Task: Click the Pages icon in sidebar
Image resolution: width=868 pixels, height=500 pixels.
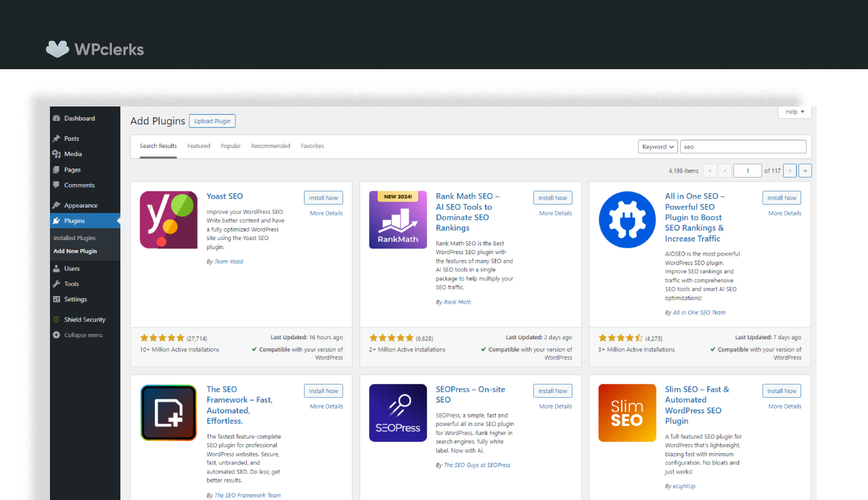Action: [57, 170]
